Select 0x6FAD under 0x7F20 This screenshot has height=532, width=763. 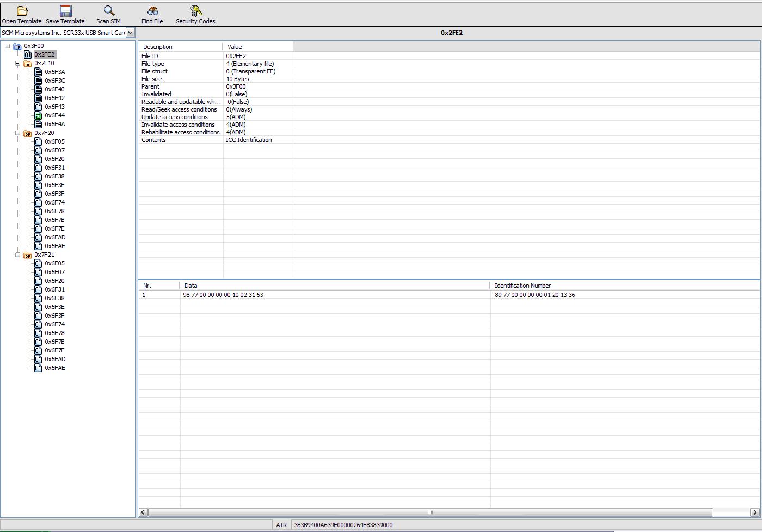[x=55, y=237]
